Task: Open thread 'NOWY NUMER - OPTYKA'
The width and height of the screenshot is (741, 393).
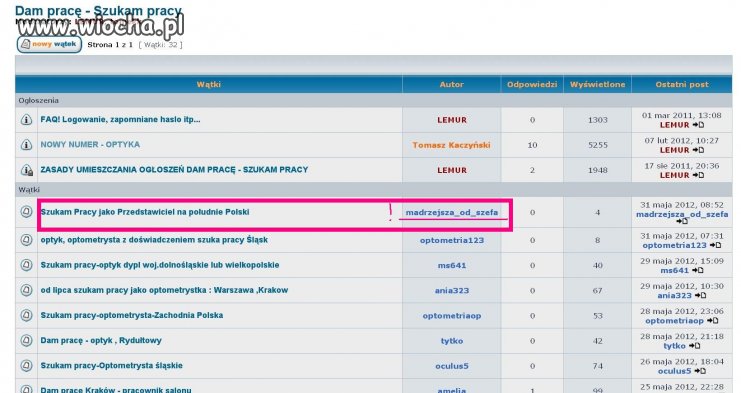Action: coord(90,145)
